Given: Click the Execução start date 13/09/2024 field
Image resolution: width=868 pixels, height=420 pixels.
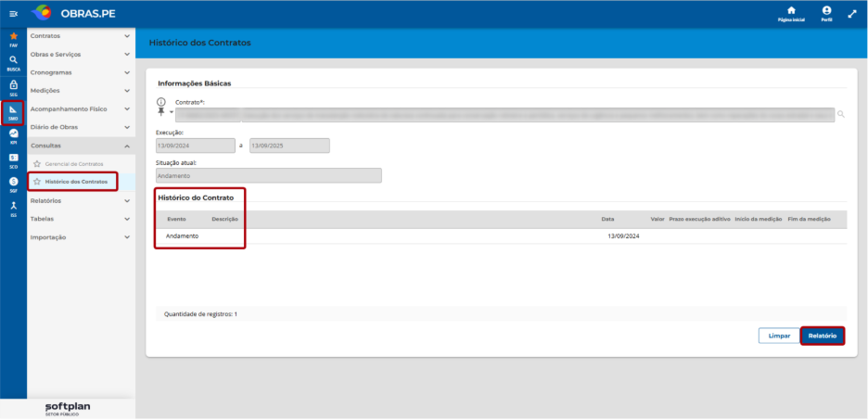Looking at the screenshot, I should 196,146.
